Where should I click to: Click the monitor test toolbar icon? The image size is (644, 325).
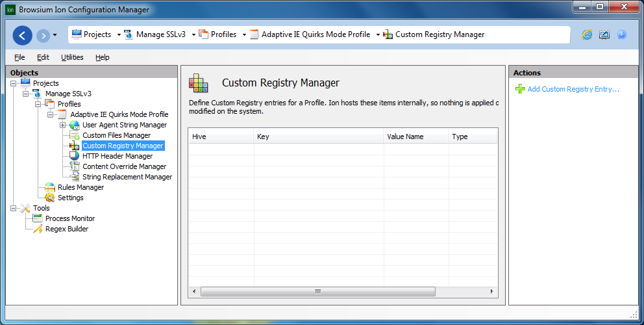[604, 35]
